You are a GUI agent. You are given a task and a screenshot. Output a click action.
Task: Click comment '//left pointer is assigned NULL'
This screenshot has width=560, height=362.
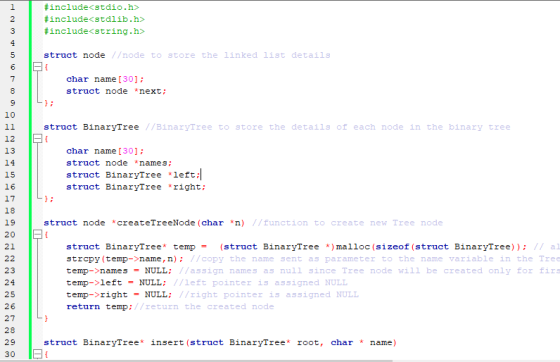click(260, 282)
